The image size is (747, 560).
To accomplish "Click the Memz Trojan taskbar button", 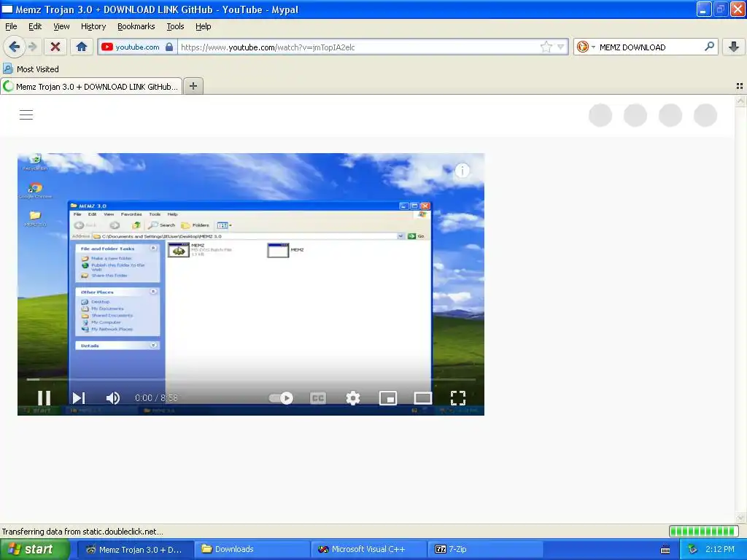I will (x=136, y=549).
